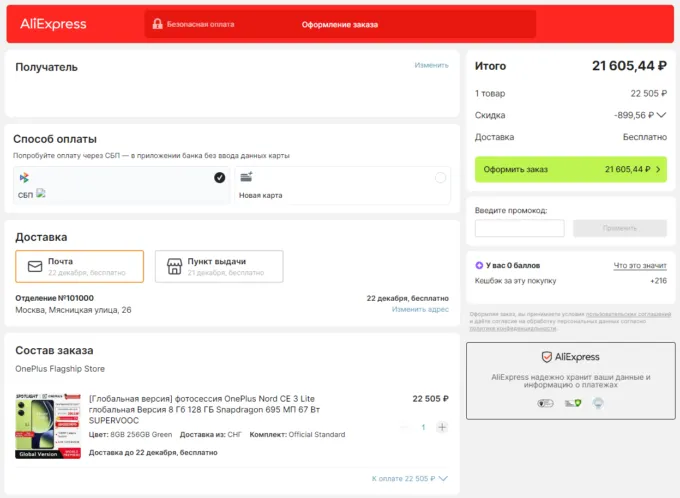Screen dimensions: 680x498
Task: Click the secure payment lock icon
Action: (x=156, y=24)
